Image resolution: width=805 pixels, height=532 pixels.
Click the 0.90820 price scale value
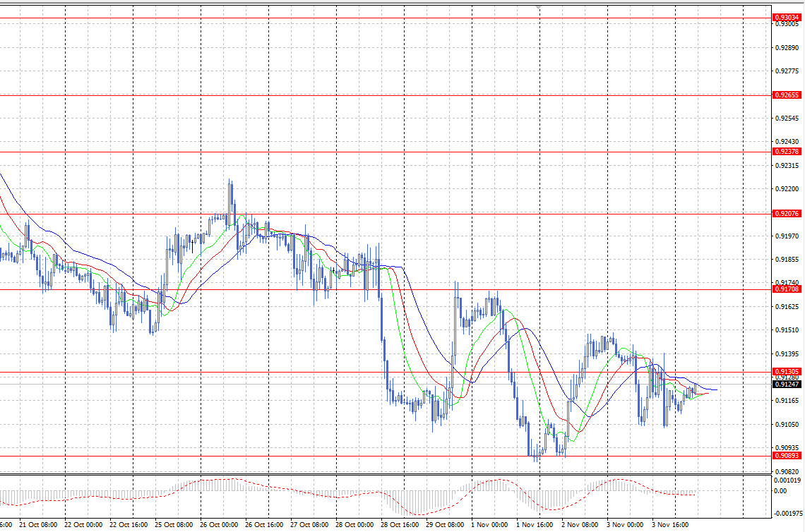click(x=787, y=471)
